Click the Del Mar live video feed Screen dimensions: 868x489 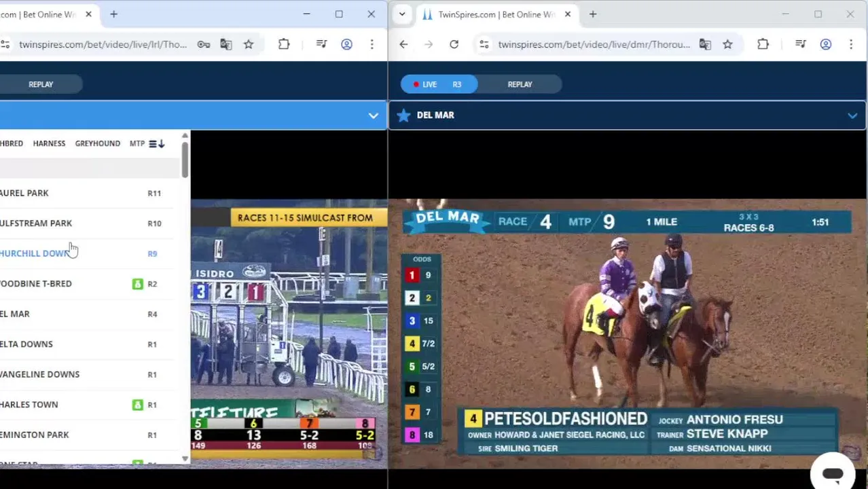pos(627,333)
